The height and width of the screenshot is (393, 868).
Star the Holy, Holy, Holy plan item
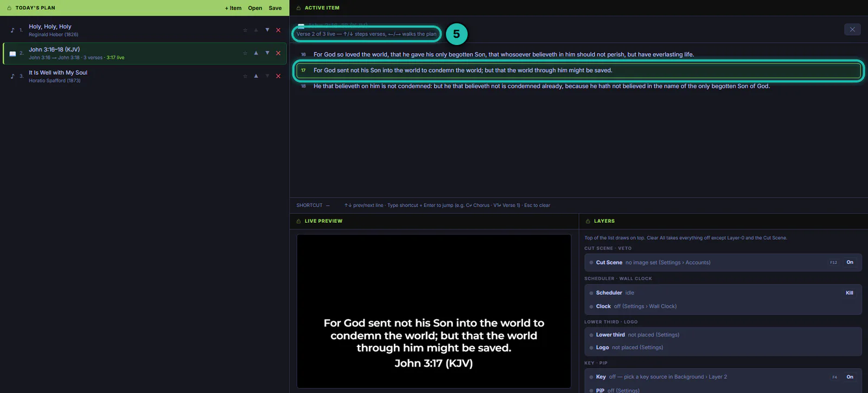click(245, 30)
